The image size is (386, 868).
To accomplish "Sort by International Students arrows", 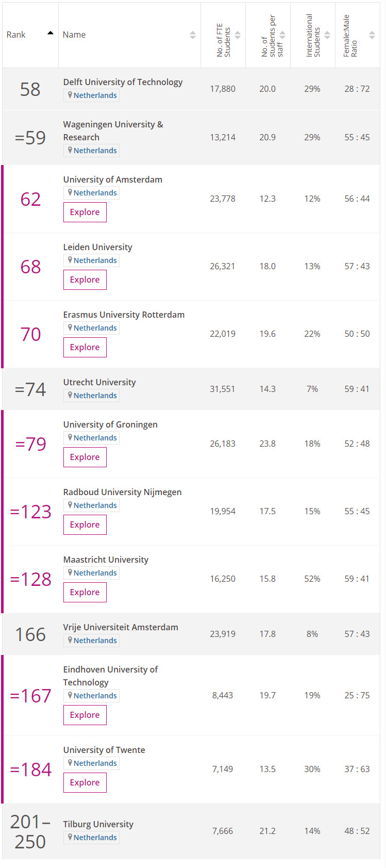I will point(327,35).
